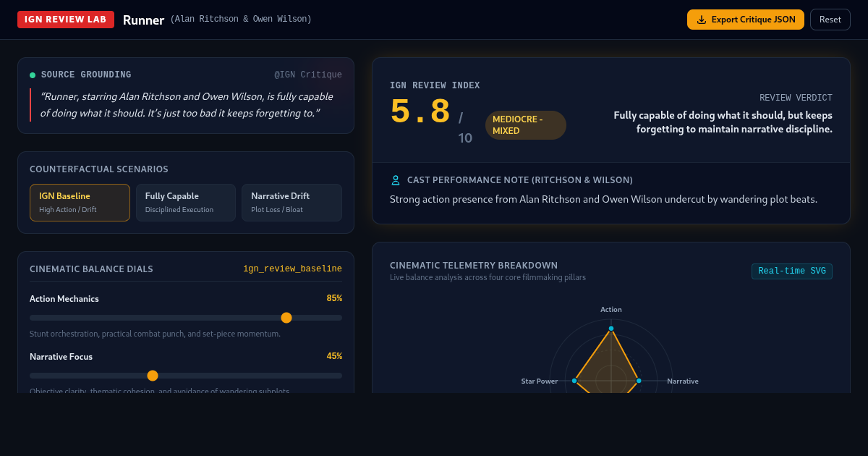This screenshot has width=868, height=456.
Task: Click the Alan Ritchson & Owen Wilson subtitle
Action: tap(241, 20)
